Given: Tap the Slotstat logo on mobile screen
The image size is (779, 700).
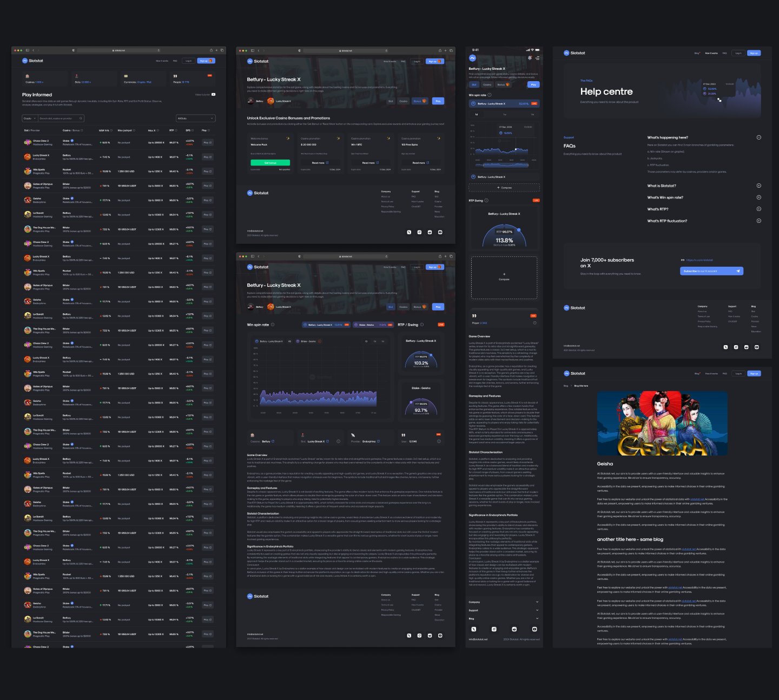Looking at the screenshot, I should [x=472, y=58].
